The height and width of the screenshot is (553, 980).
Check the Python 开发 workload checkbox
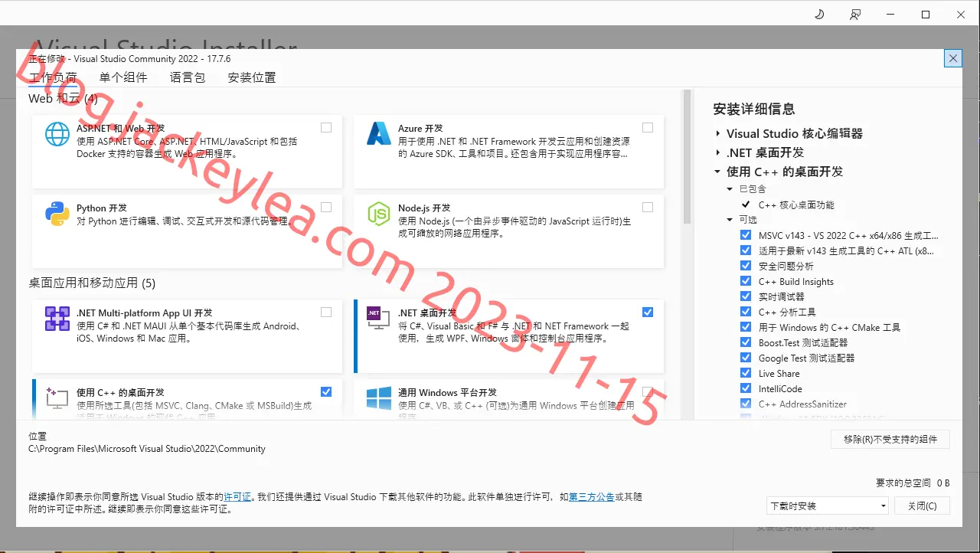326,208
